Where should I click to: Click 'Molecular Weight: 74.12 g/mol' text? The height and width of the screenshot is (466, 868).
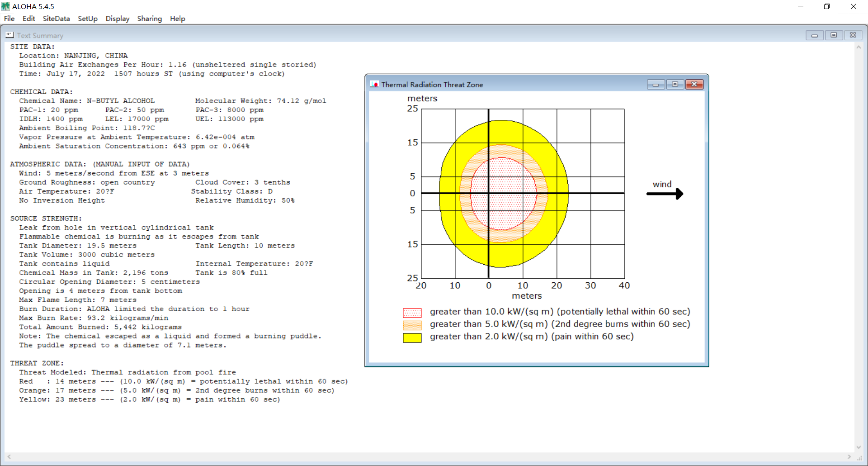[x=261, y=101]
